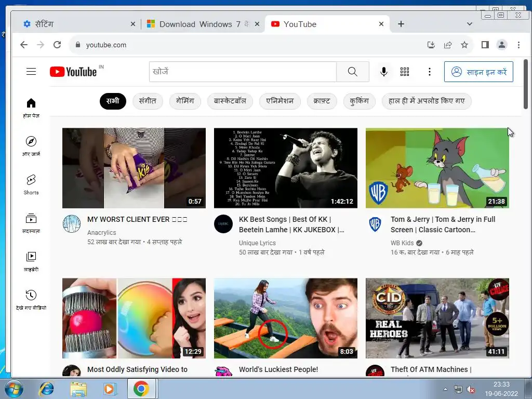Click the browser forward arrow
532x399 pixels.
(x=41, y=45)
